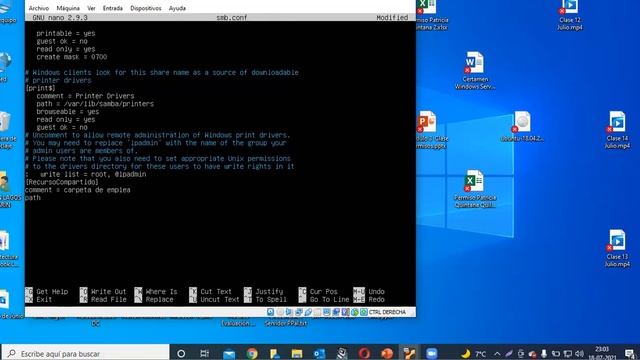Image resolution: width=640 pixels, height=360 pixels.
Task: Open the Dispositivos menu
Action: [x=146, y=8]
